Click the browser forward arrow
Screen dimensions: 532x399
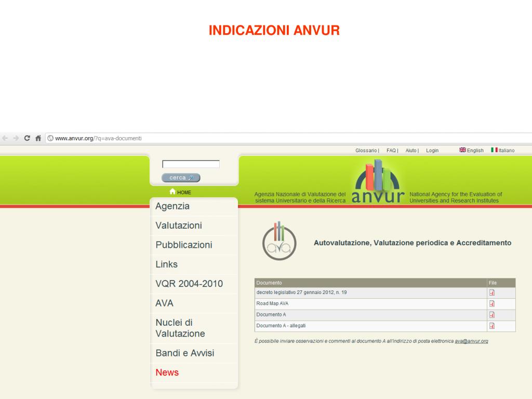pos(16,138)
